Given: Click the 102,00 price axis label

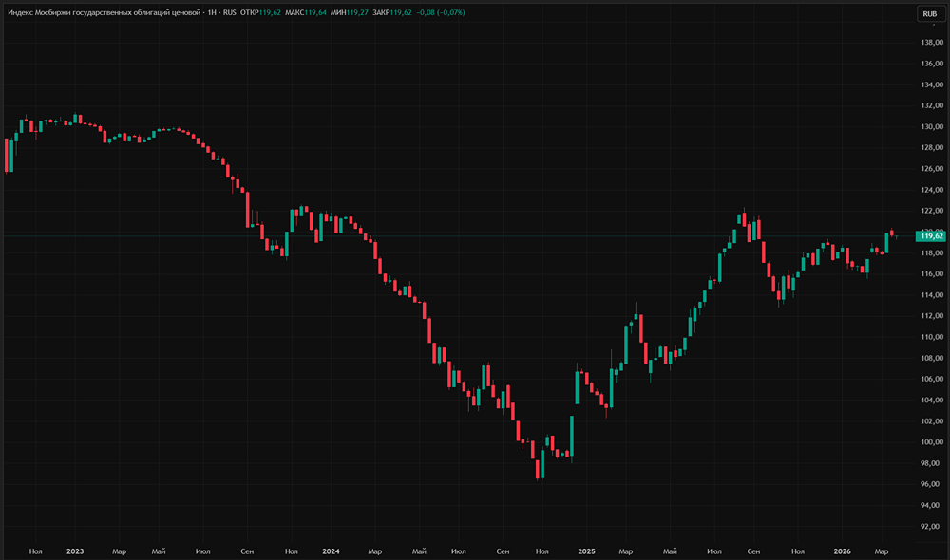Looking at the screenshot, I should tap(932, 421).
